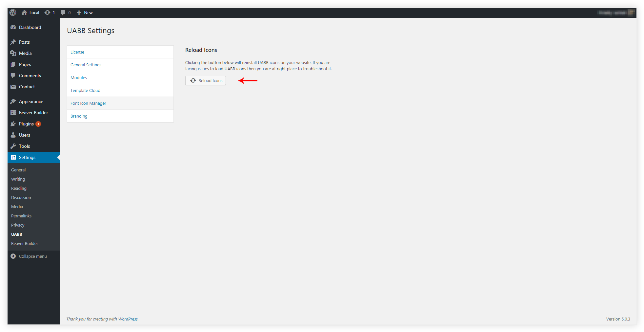The height and width of the screenshot is (332, 644).
Task: Open the updates icon in admin bar
Action: pos(48,12)
